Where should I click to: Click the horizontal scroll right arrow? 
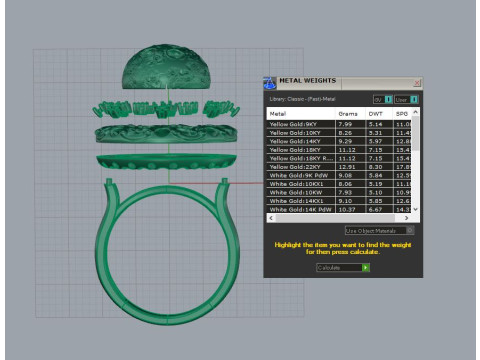[x=406, y=218]
